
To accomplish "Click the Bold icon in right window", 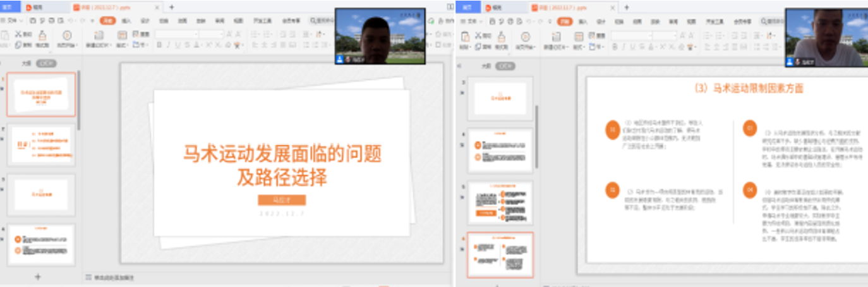I will 615,47.
